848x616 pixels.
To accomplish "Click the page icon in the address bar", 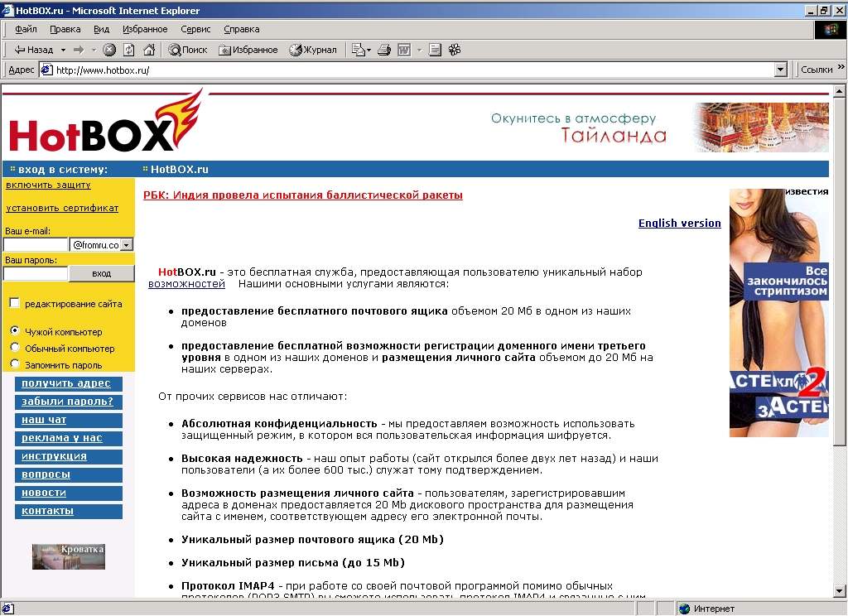I will coord(47,70).
